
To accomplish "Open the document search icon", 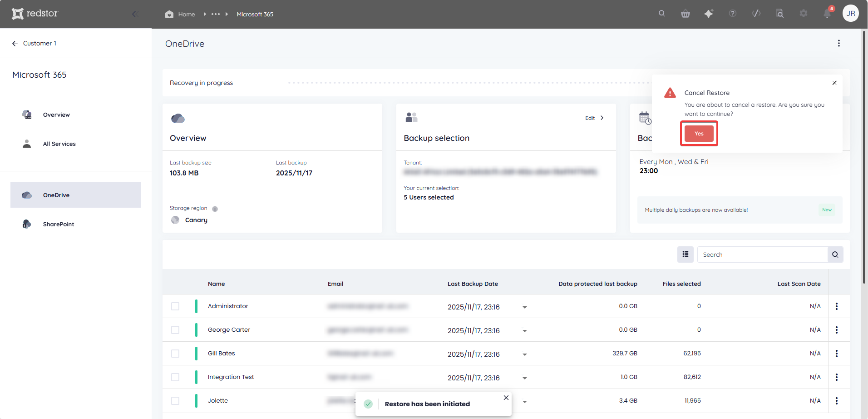I will [780, 14].
